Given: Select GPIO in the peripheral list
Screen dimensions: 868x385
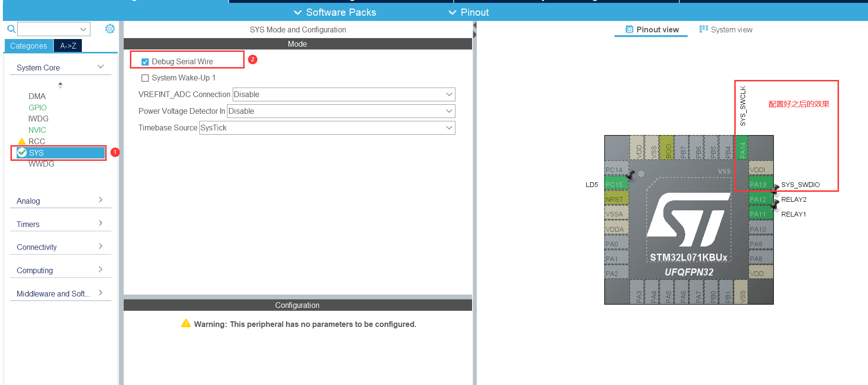Looking at the screenshot, I should (x=38, y=108).
